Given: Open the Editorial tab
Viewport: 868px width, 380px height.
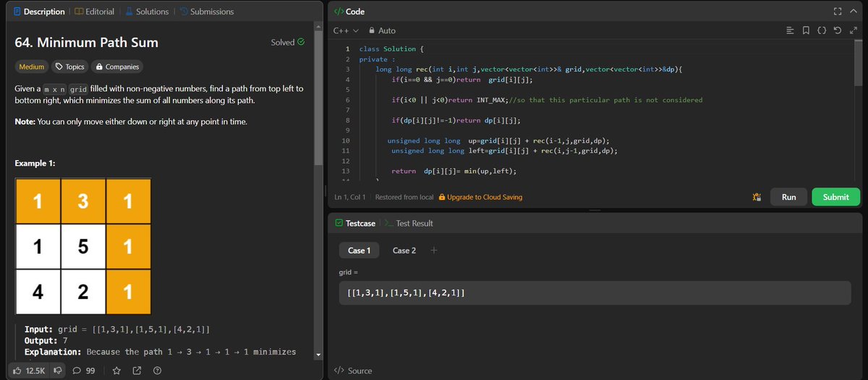Looking at the screenshot, I should pos(94,12).
